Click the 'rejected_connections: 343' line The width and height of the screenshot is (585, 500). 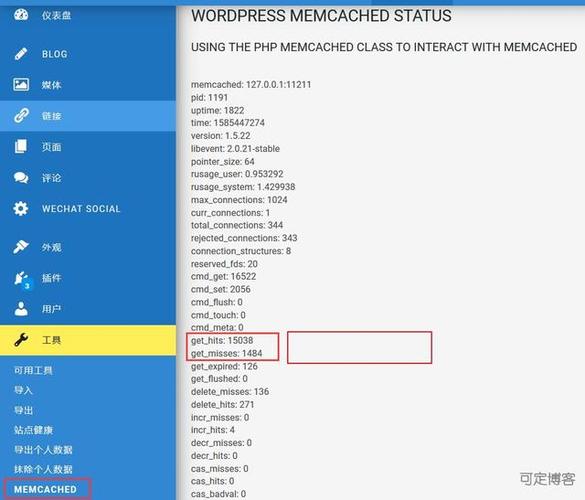click(244, 238)
